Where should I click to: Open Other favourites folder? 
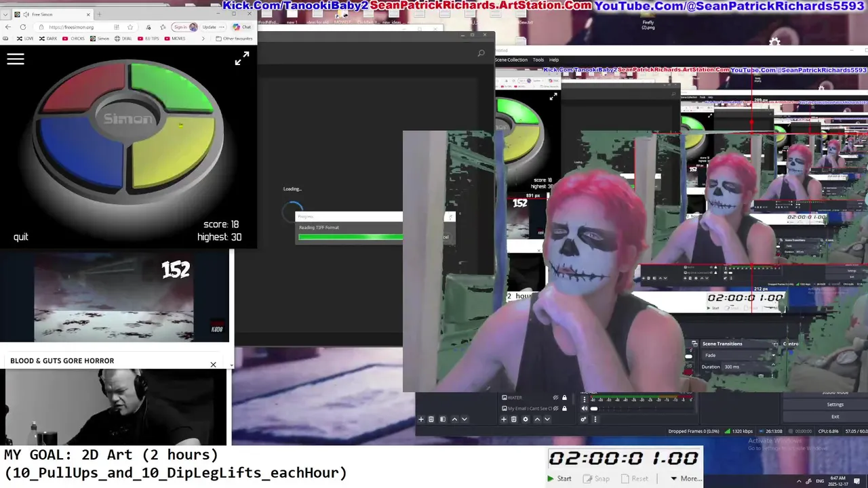[233, 39]
